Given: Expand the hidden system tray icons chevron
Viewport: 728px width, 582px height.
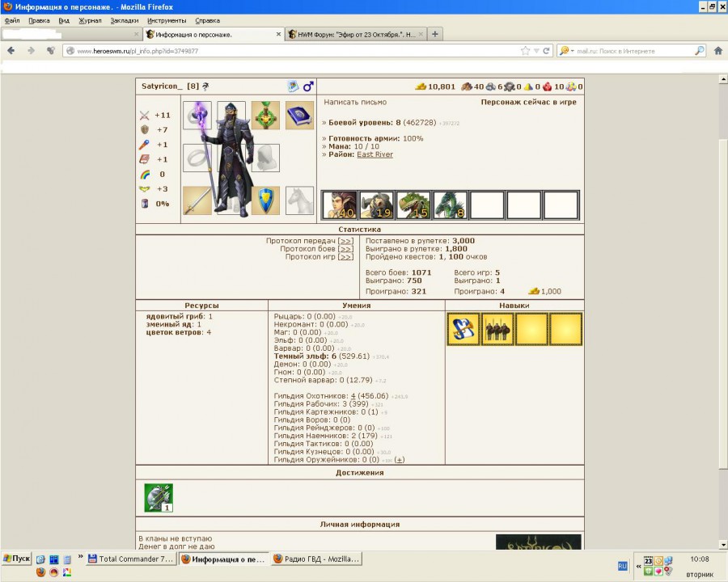Looking at the screenshot, I should pos(638,566).
